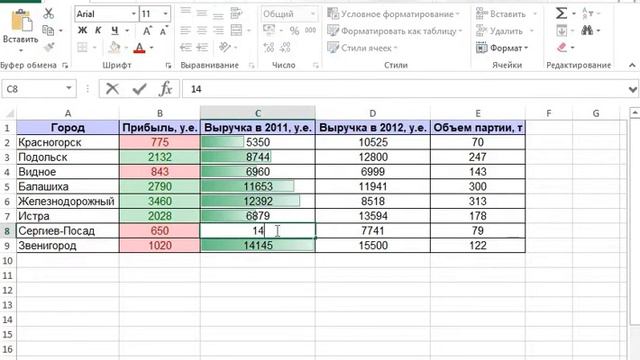Decrease the font size with the smaller A icon

tap(163, 31)
